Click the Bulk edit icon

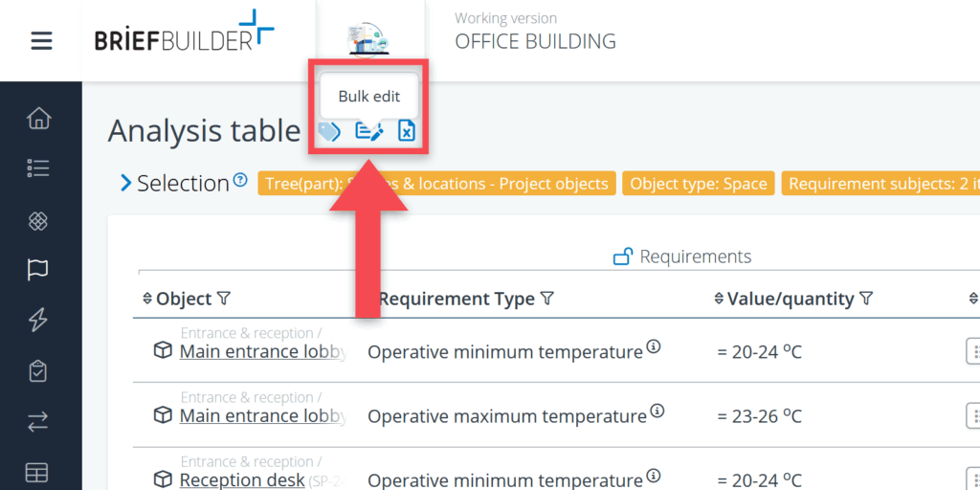pos(368,132)
